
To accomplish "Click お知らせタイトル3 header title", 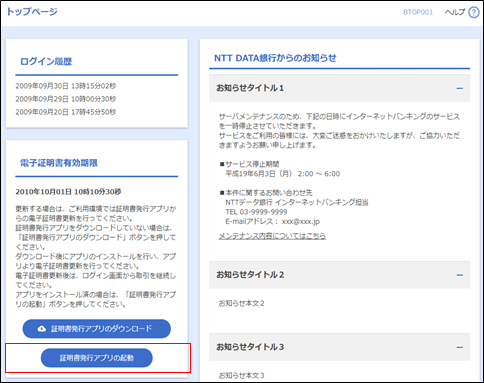I will [x=250, y=347].
